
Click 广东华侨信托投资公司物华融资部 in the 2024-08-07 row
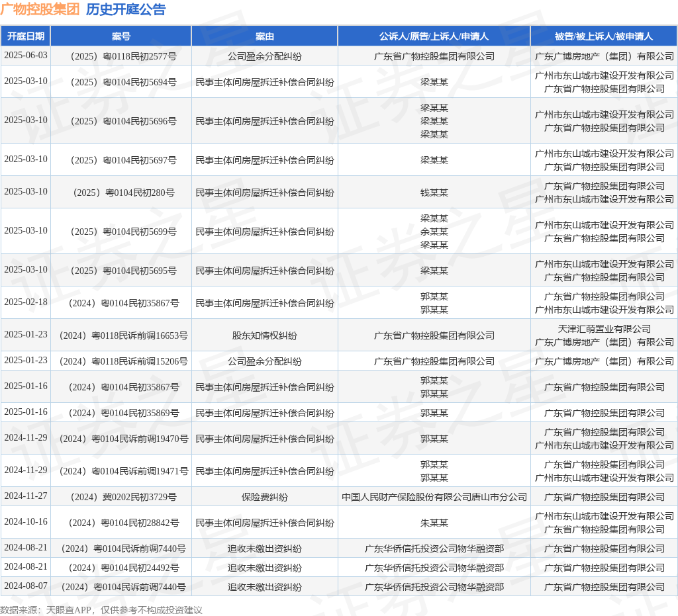pyautogui.click(x=434, y=587)
